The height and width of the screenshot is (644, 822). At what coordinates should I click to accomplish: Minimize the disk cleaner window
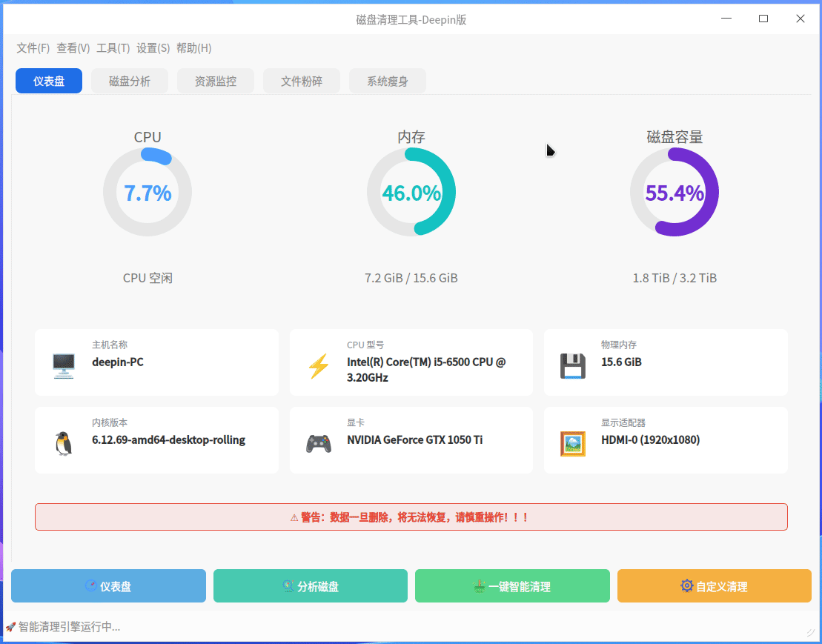[726, 19]
